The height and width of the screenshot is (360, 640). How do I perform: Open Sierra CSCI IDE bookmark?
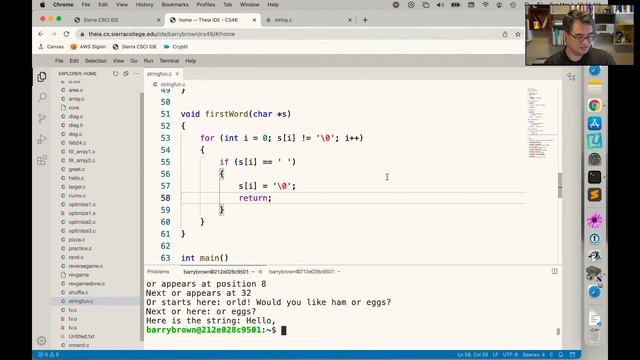click(135, 47)
